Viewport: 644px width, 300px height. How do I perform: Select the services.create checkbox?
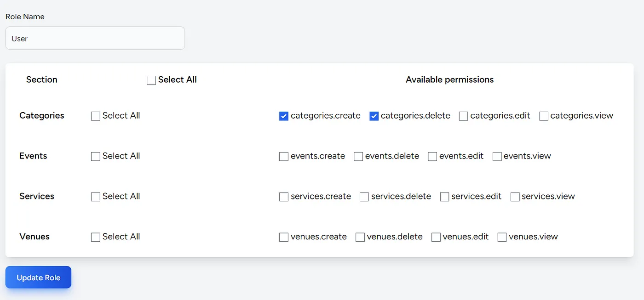[x=284, y=197]
